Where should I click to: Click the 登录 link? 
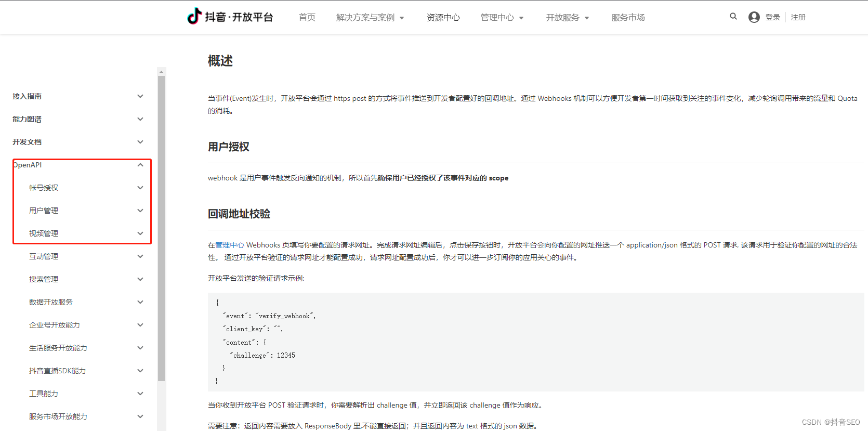point(773,17)
